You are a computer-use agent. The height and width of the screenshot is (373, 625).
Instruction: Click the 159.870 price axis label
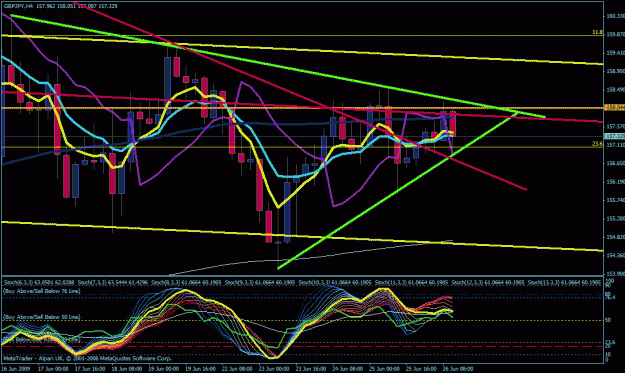point(615,35)
